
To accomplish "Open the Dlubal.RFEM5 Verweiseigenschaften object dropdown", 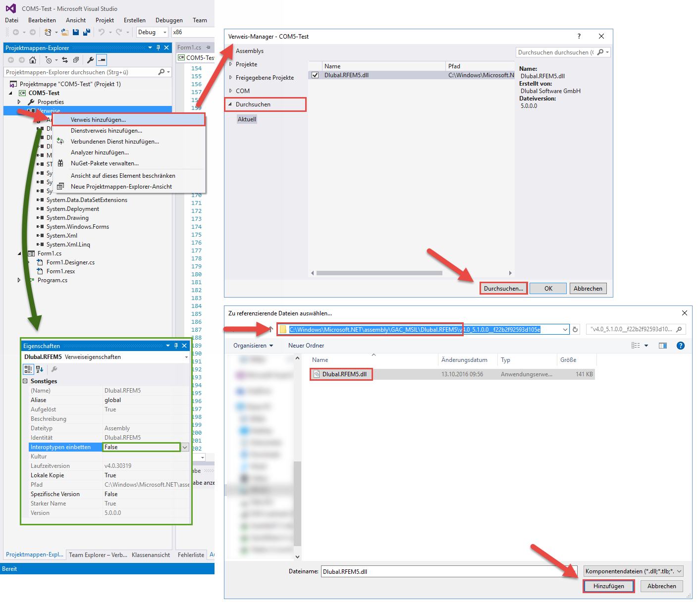I will 186,357.
